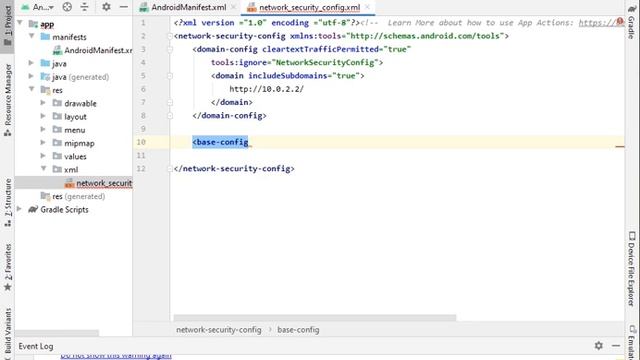This screenshot has width=640, height=360.
Task: Click network-security-config breadcrumb
Action: tap(219, 330)
